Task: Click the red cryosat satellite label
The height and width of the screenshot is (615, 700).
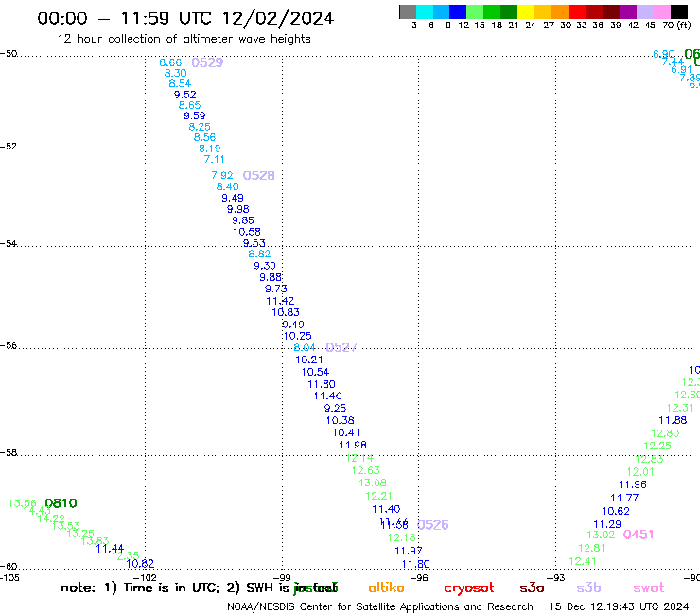Action: tap(469, 589)
